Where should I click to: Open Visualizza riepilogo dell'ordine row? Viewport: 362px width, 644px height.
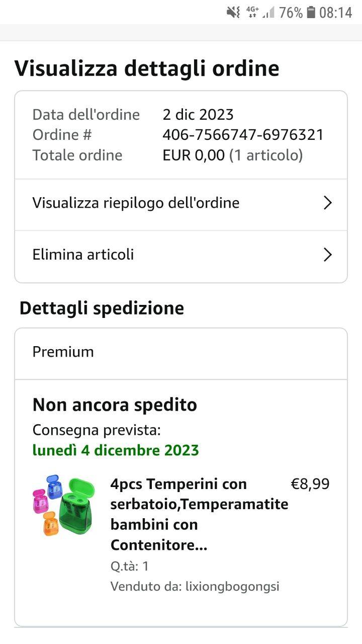[x=136, y=203]
